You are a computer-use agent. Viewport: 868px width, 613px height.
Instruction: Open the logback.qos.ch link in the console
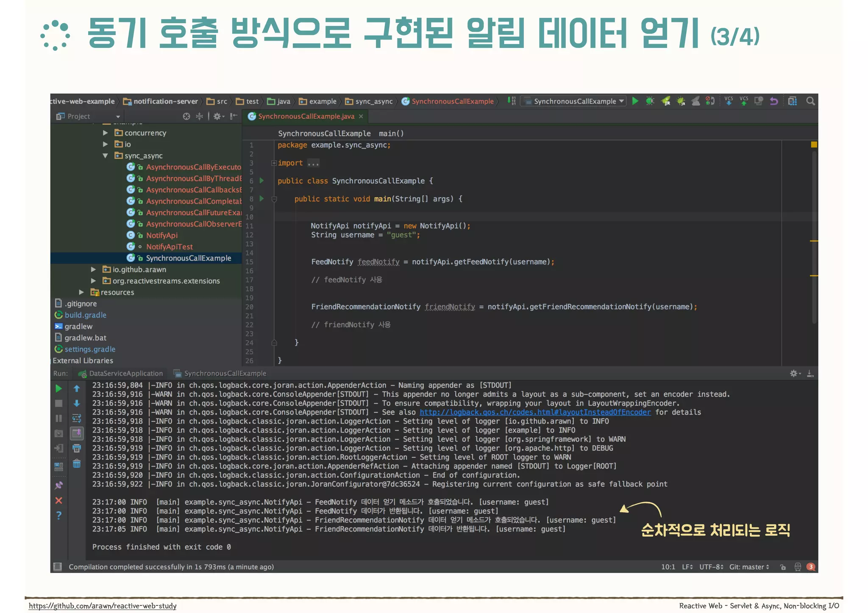535,412
